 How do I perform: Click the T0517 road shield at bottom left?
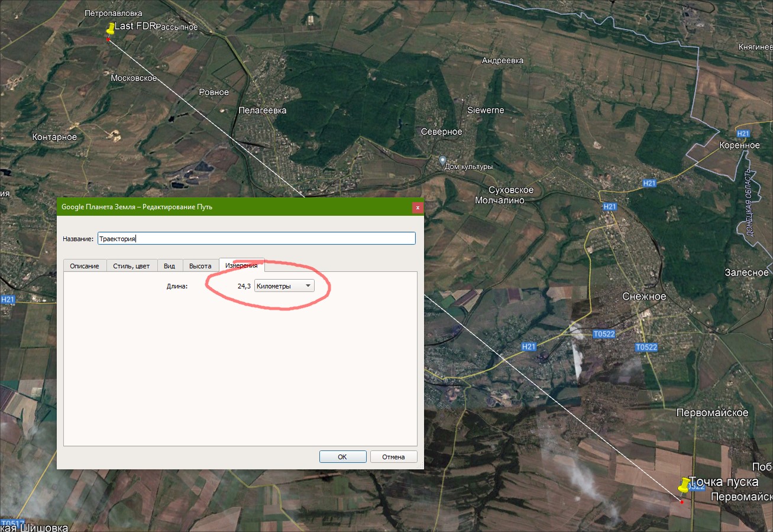[x=12, y=524]
